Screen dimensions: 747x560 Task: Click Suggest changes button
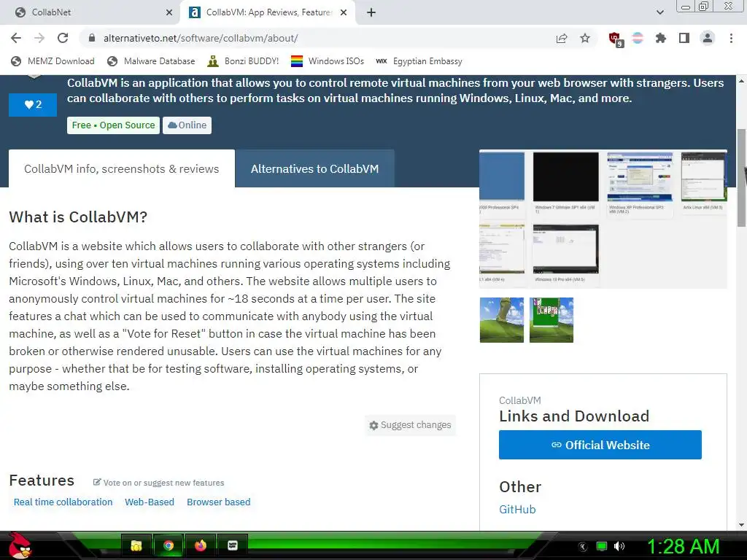coord(410,425)
